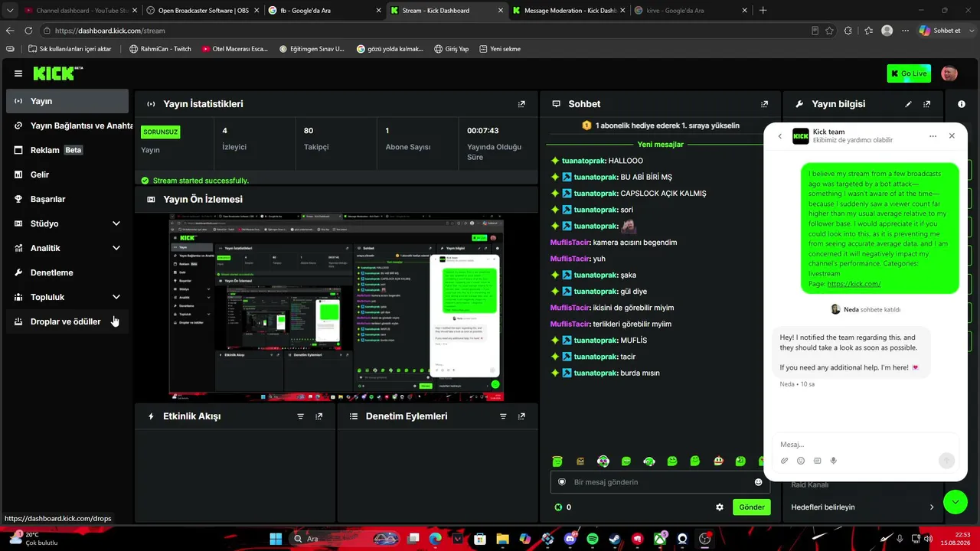Click the browser address bar

(x=429, y=31)
